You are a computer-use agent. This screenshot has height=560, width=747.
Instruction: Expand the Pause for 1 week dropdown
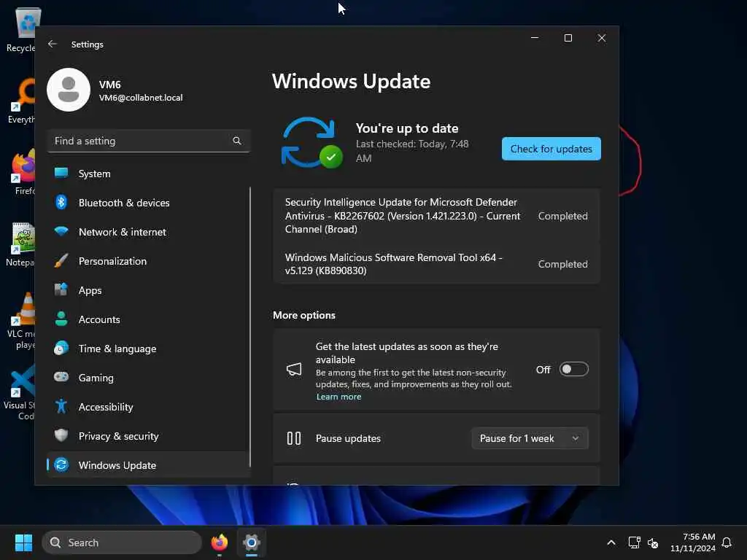pos(530,438)
